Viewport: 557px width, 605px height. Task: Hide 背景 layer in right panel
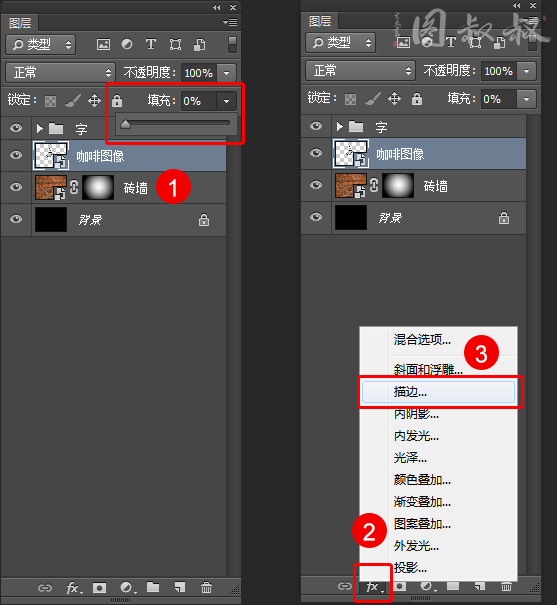point(316,217)
